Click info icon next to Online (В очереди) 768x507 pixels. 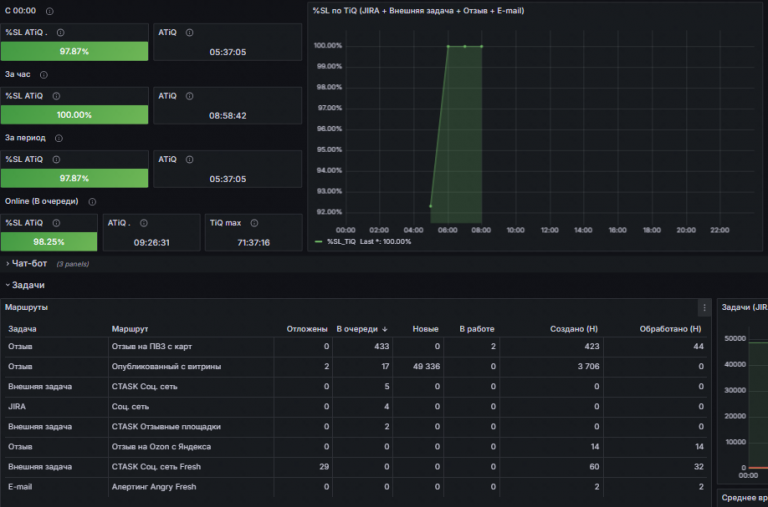92,201
